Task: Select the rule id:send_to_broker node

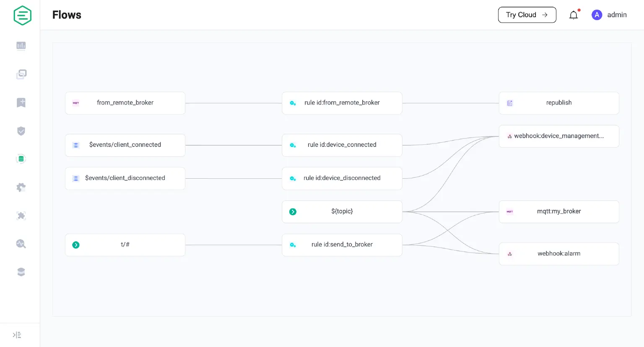Action: (x=342, y=245)
